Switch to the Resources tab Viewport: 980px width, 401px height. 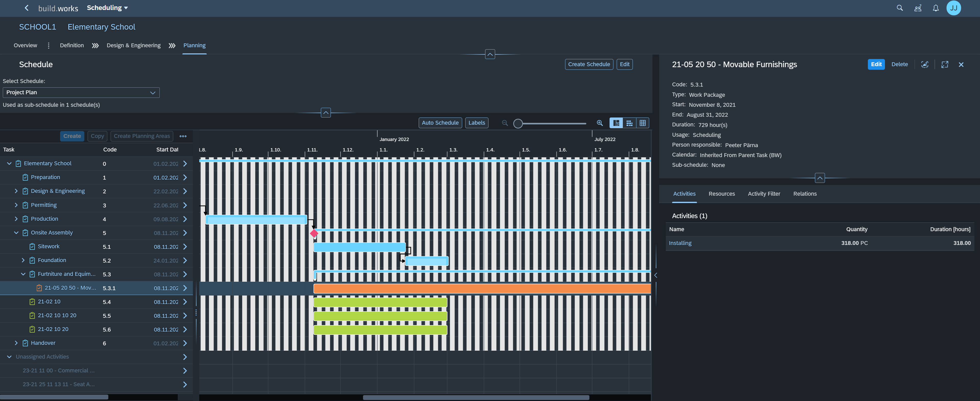[x=721, y=194]
